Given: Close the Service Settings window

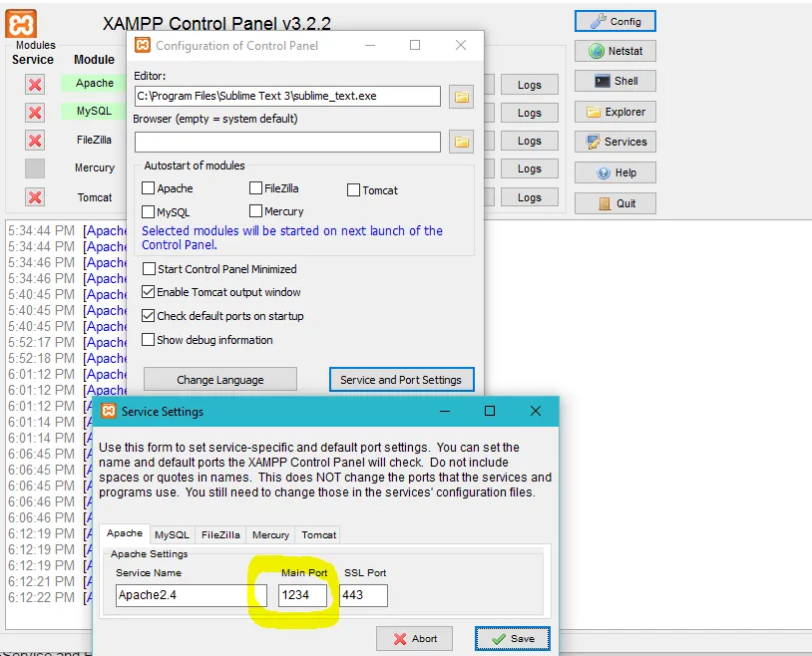Looking at the screenshot, I should (x=536, y=411).
